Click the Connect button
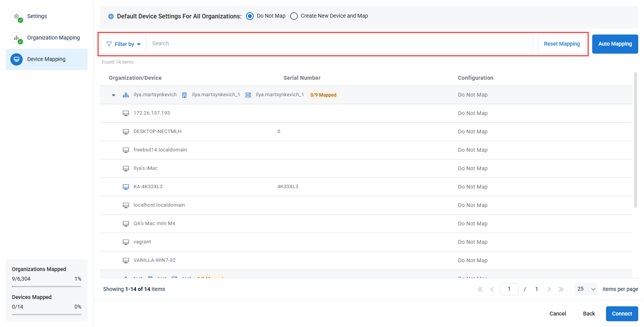 click(x=622, y=314)
